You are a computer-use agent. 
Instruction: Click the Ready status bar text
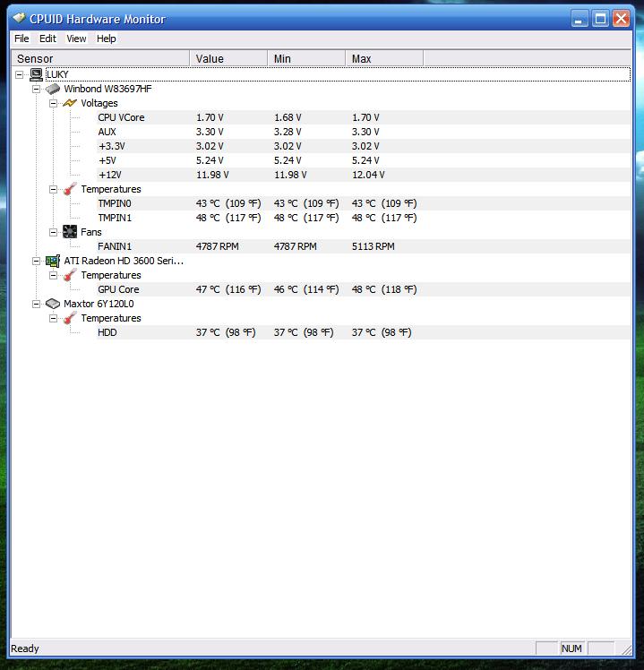click(25, 649)
